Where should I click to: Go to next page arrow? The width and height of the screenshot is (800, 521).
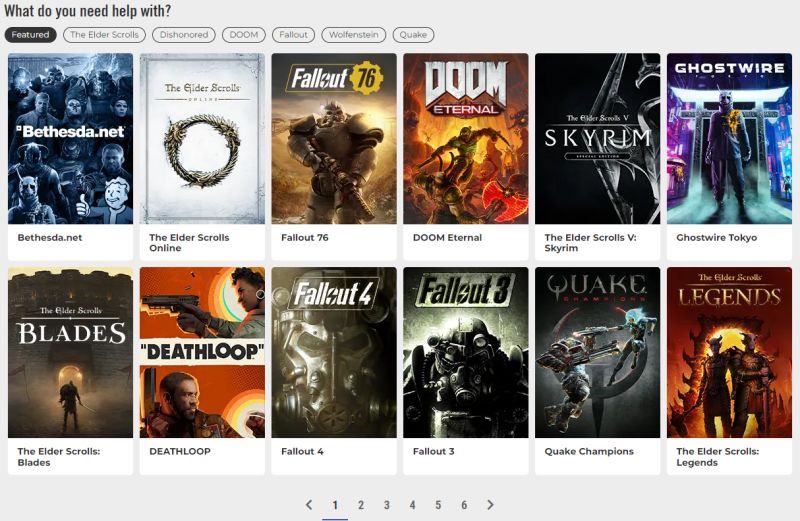pyautogui.click(x=490, y=505)
